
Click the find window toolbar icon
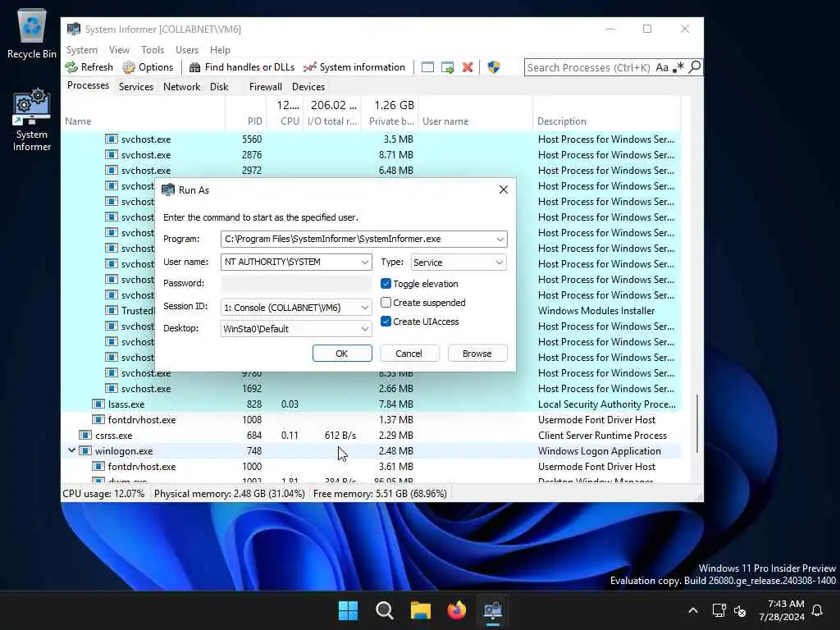(427, 67)
